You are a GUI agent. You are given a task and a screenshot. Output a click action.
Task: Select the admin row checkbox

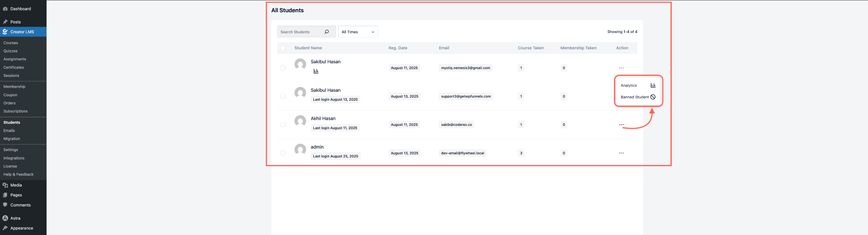pos(283,153)
